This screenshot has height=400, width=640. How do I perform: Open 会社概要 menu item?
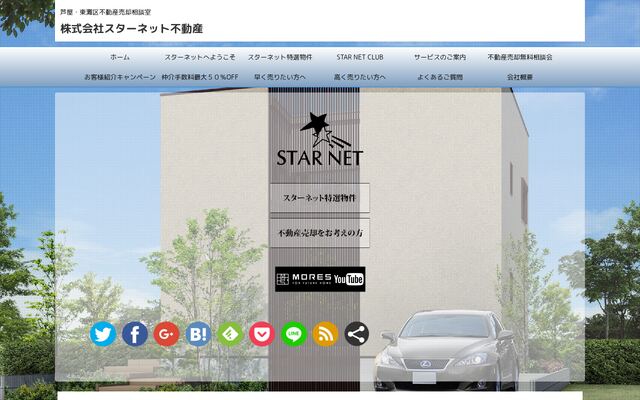click(520, 77)
